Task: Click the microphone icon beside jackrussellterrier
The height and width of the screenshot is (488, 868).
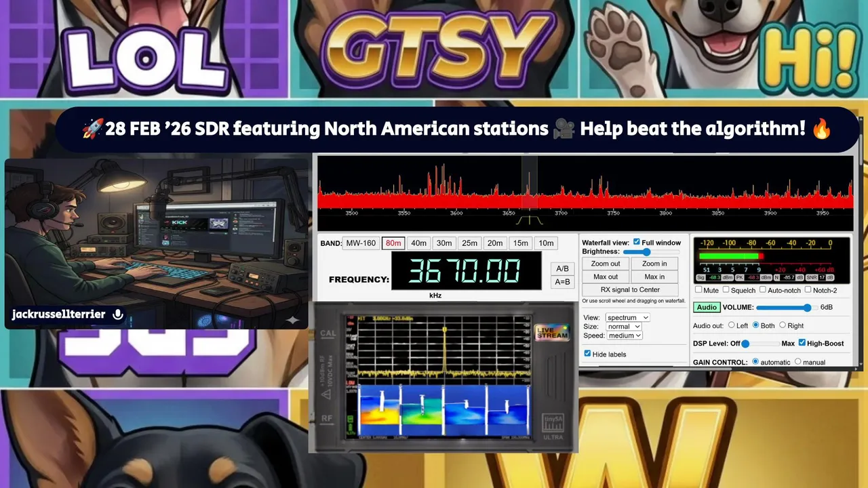Action: coord(118,314)
